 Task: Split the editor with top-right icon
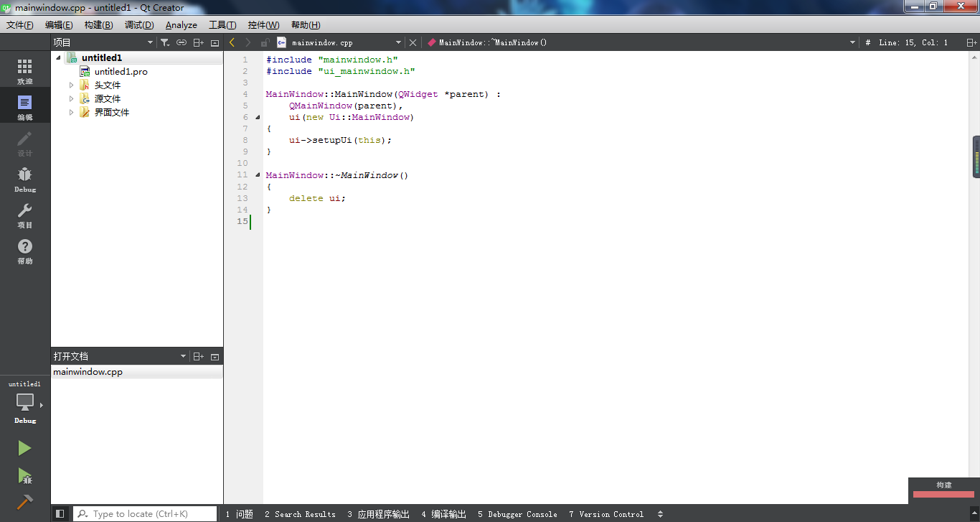(x=971, y=42)
